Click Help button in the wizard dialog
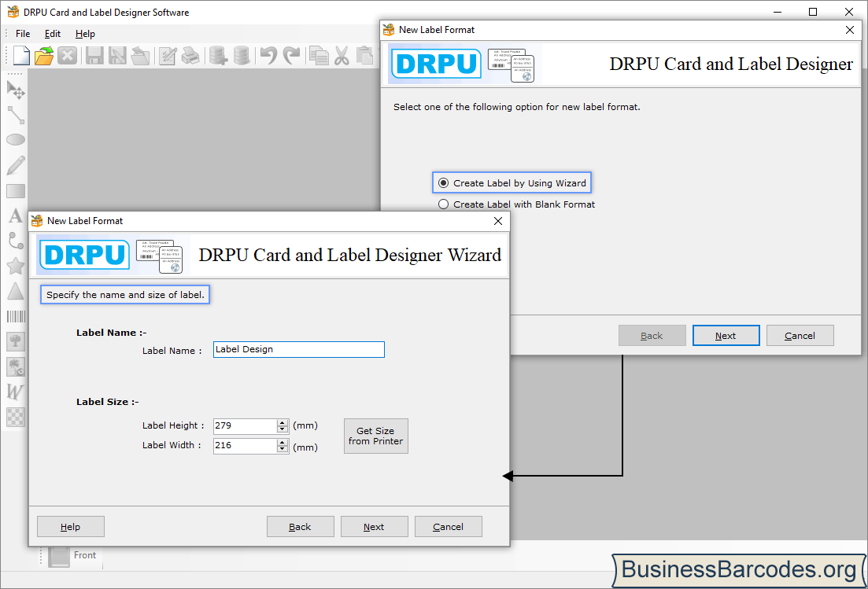The height and width of the screenshot is (589, 868). point(70,527)
